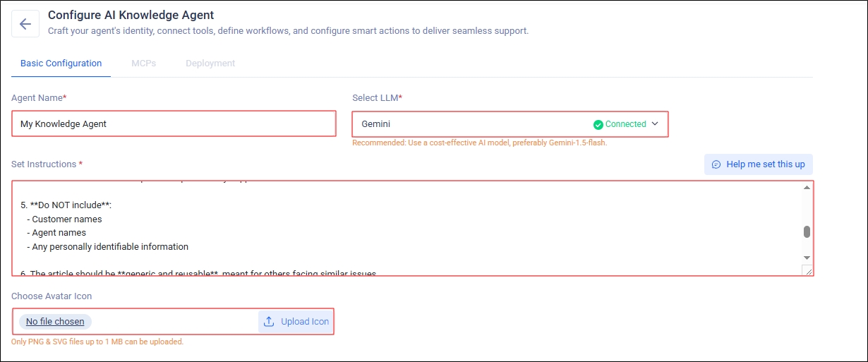
Task: Switch to the Basic Configuration tab
Action: coord(61,64)
